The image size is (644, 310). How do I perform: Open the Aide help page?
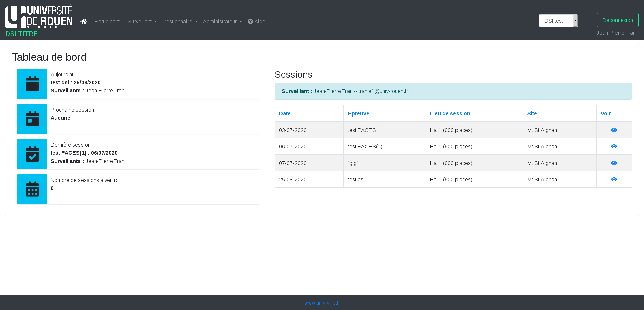coord(256,21)
